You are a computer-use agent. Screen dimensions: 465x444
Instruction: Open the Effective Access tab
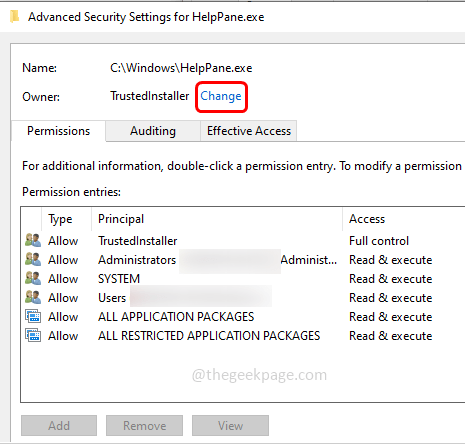point(249,131)
